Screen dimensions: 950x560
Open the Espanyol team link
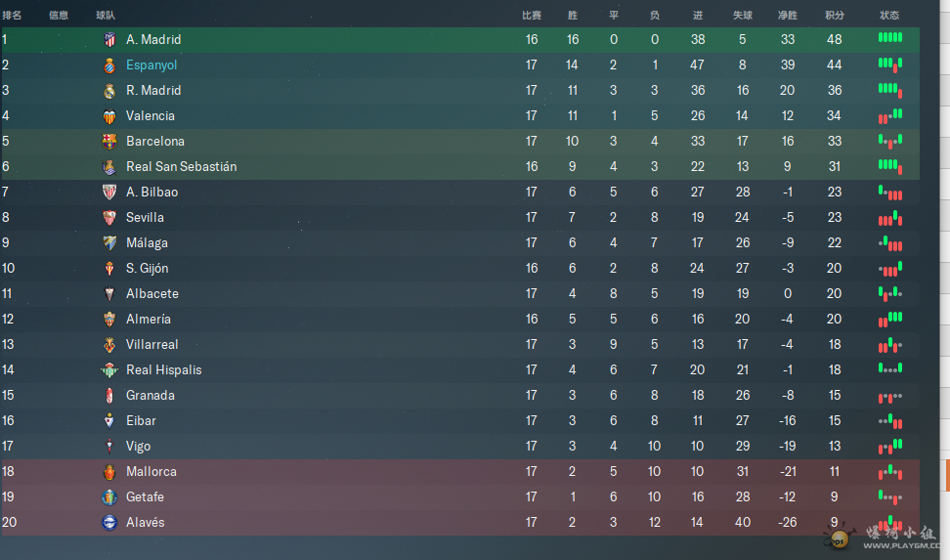(x=151, y=65)
